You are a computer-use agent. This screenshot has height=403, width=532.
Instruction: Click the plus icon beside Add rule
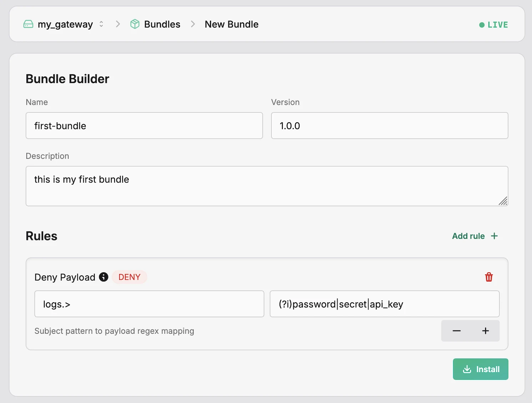point(495,236)
